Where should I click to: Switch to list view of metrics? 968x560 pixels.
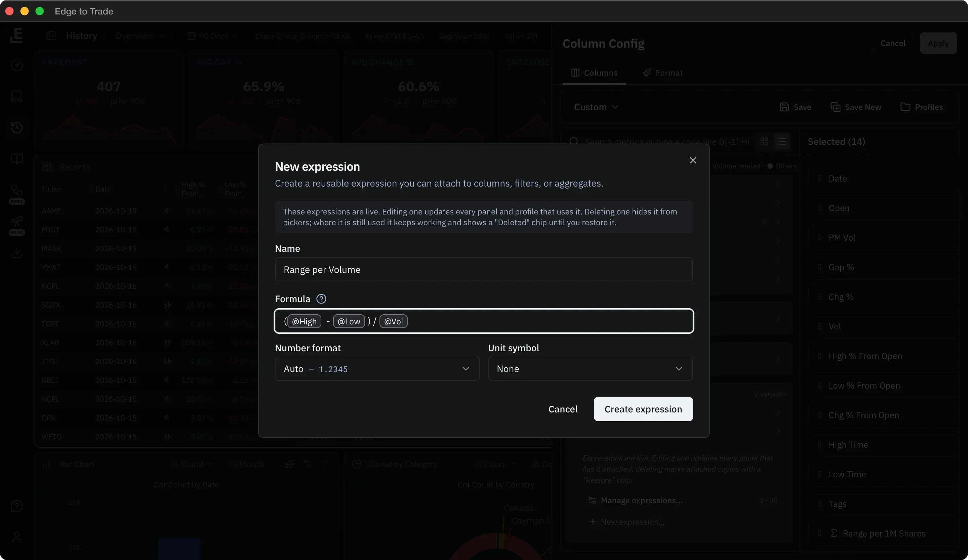tap(782, 141)
